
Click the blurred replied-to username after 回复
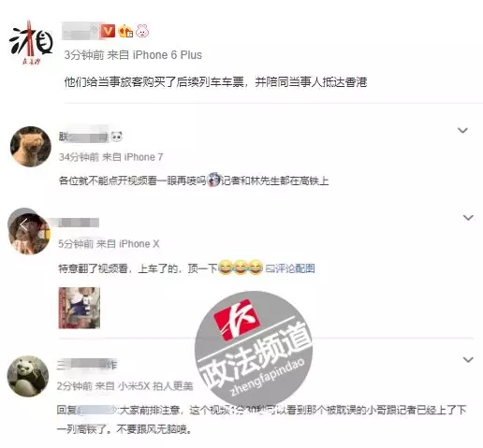(96, 411)
